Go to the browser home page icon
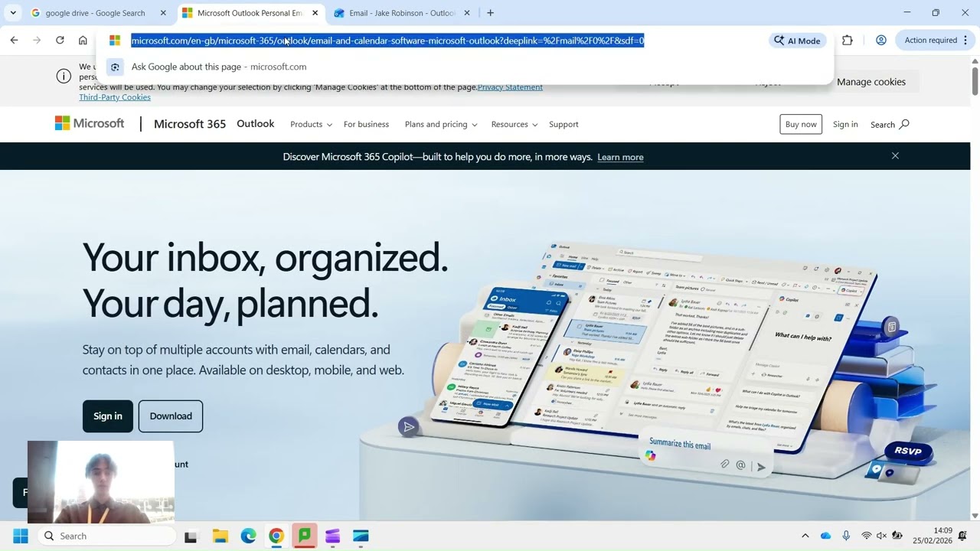This screenshot has height=551, width=980. 83,40
